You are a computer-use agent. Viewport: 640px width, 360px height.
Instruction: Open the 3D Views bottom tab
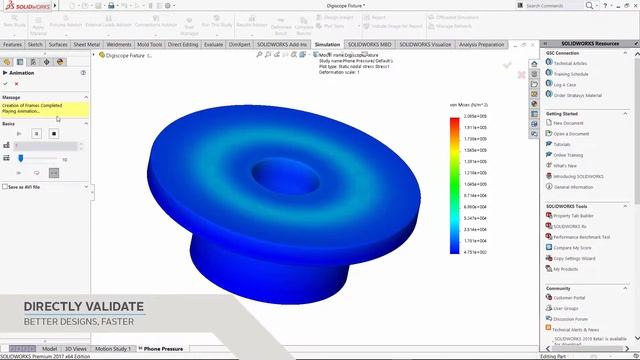tap(76, 349)
